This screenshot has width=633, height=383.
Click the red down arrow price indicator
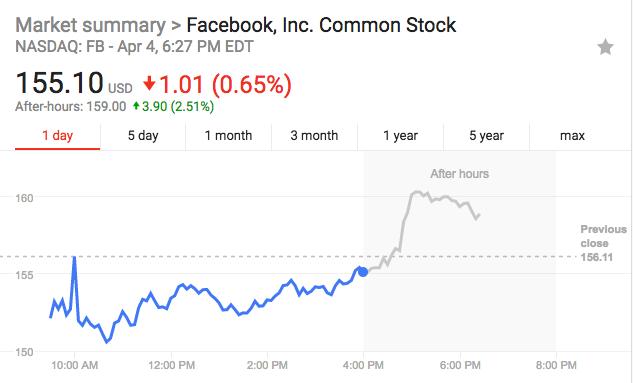149,84
